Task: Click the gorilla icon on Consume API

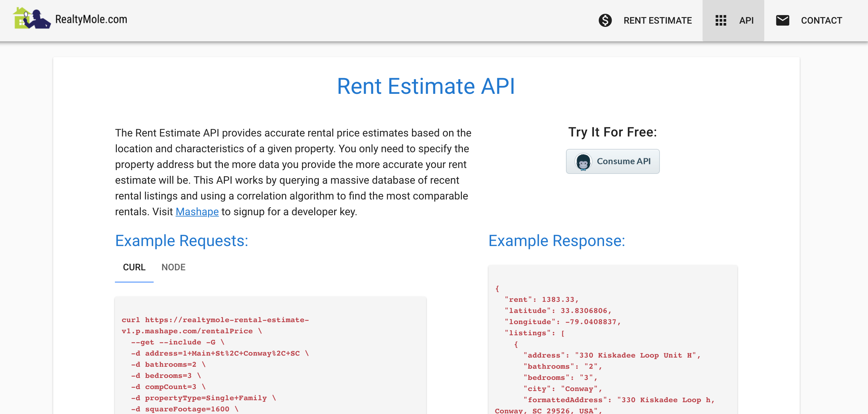Action: click(583, 162)
